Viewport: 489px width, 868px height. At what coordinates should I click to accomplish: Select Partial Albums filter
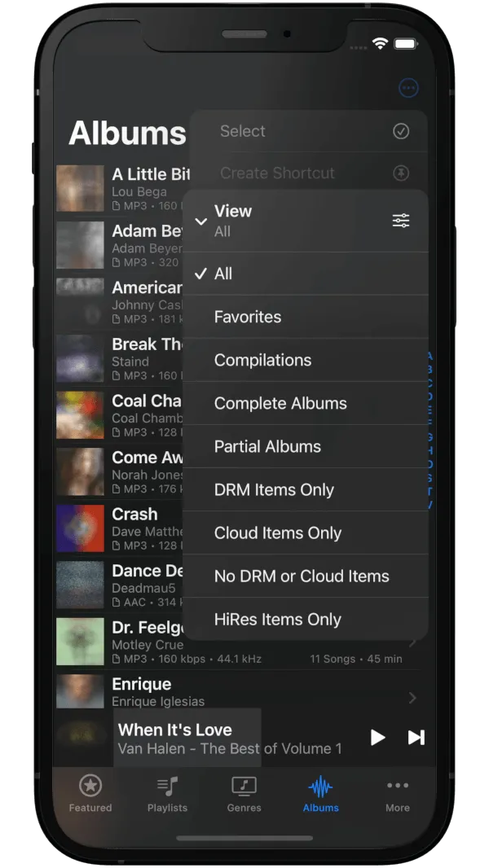[x=305, y=446]
